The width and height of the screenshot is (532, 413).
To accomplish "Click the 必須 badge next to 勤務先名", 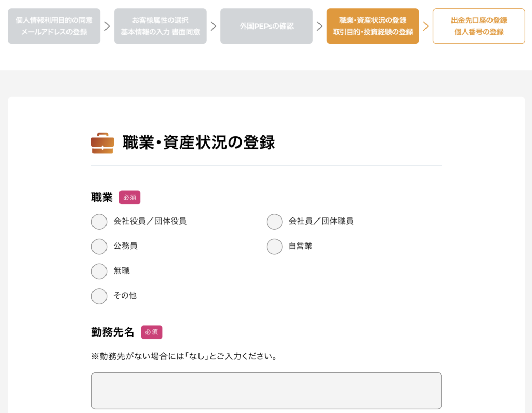I will [x=152, y=332].
